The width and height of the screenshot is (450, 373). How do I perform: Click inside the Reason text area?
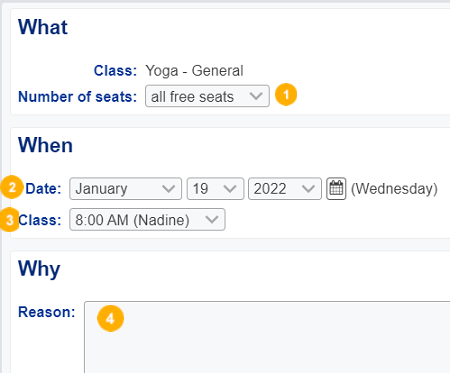(x=267, y=337)
